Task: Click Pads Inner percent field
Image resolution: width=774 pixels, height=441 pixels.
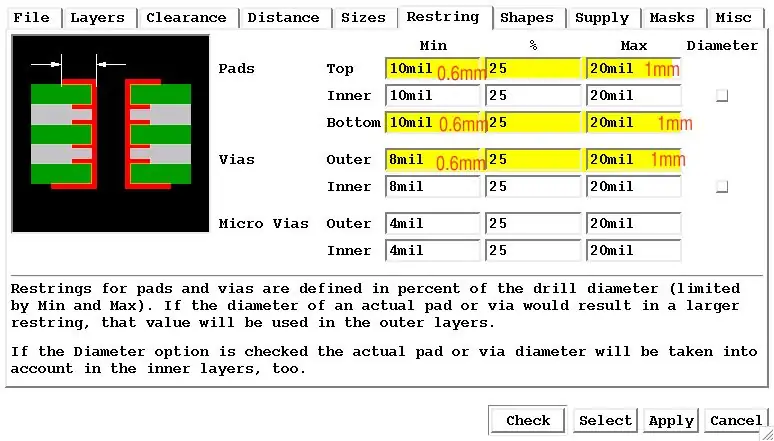Action: point(533,96)
